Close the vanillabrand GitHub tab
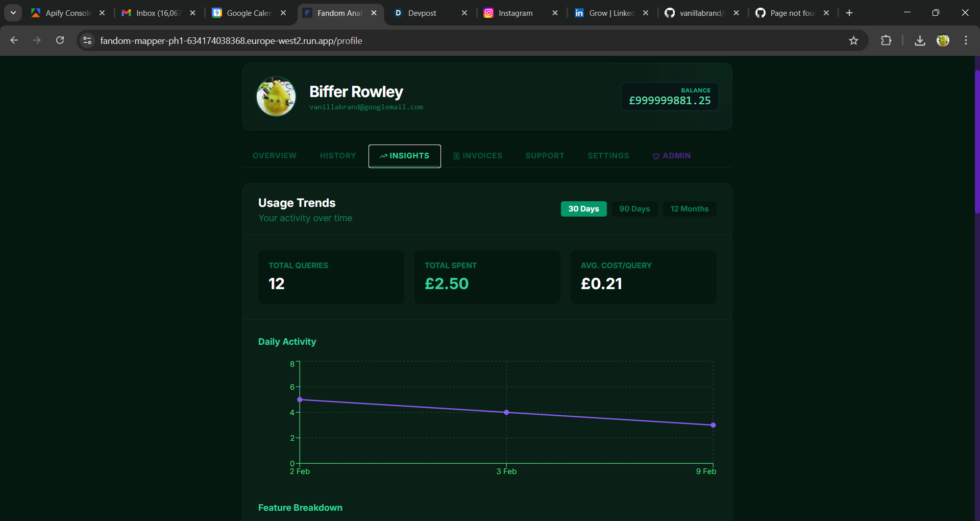 pyautogui.click(x=736, y=13)
